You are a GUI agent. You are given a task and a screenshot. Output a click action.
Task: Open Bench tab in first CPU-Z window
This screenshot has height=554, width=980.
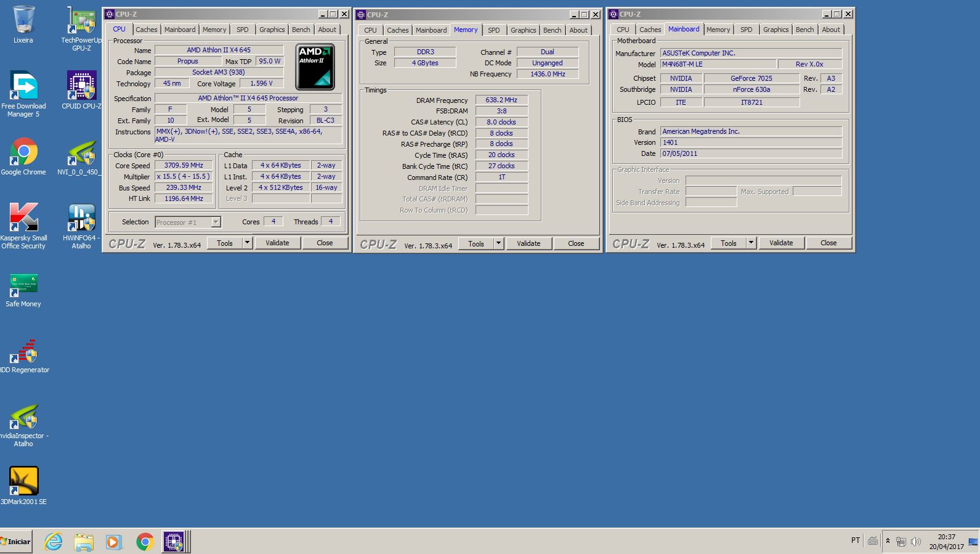(x=301, y=30)
